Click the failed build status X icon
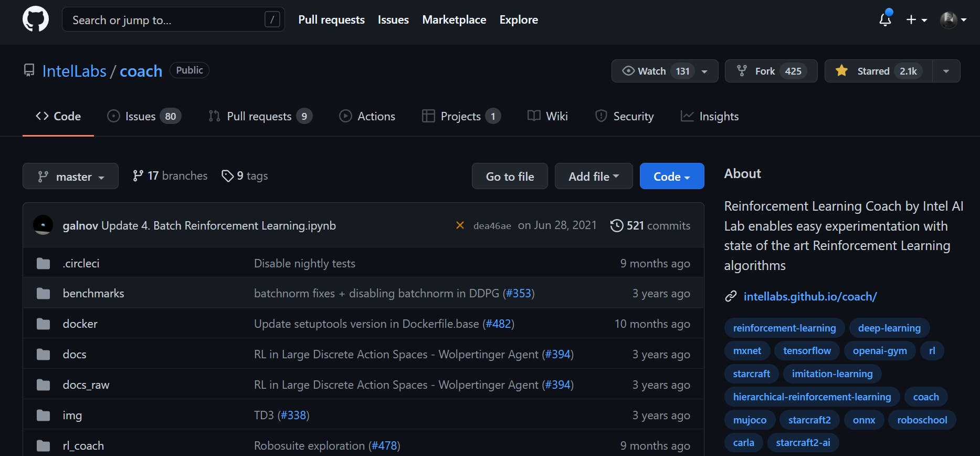Screen dimensions: 980x456 (460, 225)
